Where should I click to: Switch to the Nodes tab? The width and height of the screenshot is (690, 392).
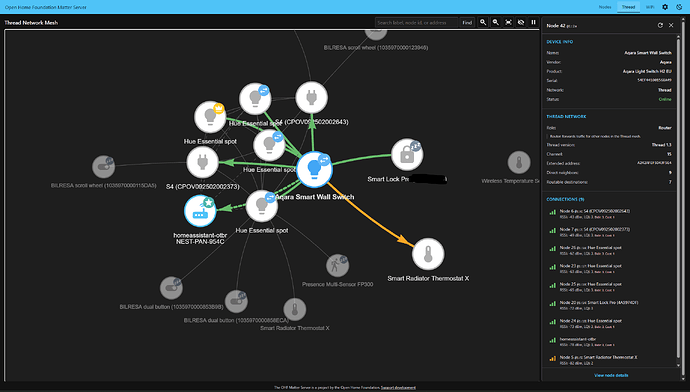tap(605, 7)
